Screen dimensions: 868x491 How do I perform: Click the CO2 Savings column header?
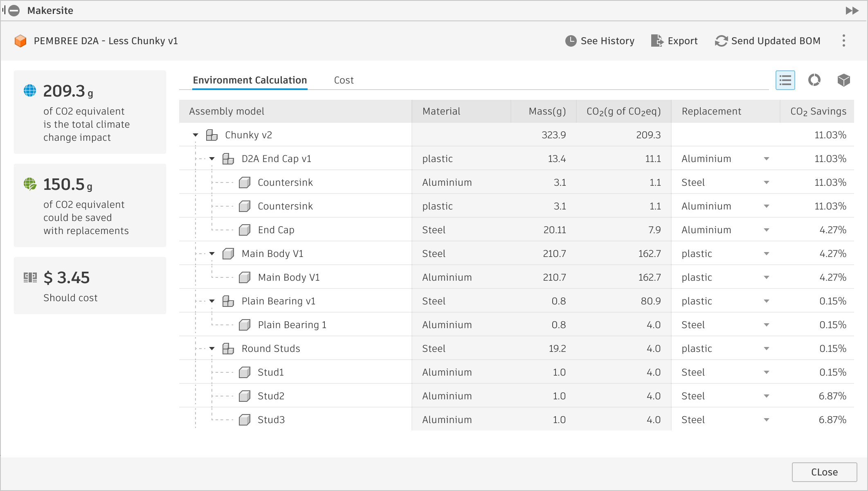pos(817,111)
